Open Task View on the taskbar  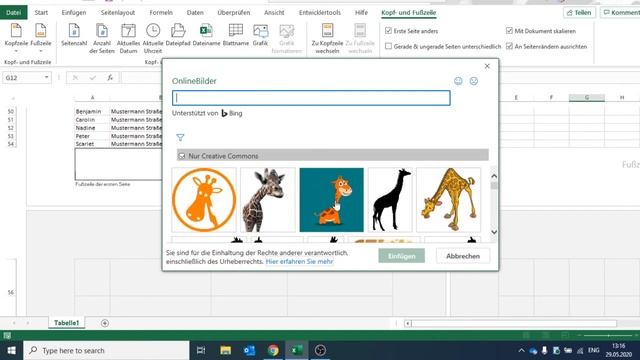point(201,350)
